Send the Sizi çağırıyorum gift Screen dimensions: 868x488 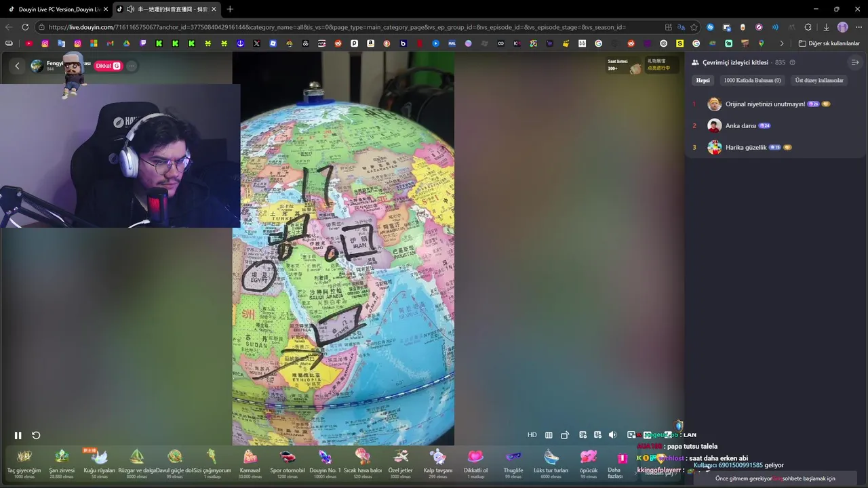coord(212,463)
